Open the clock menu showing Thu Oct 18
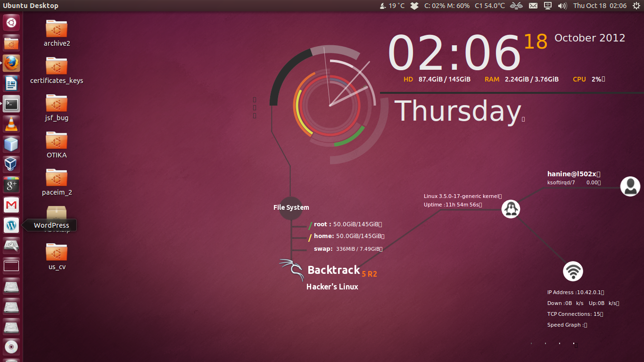 (600, 6)
